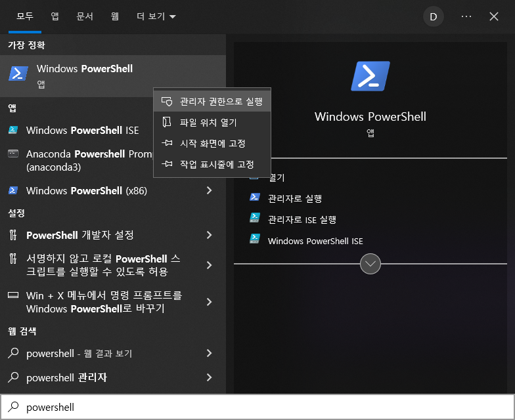The image size is (515, 420).
Task: Choose 작업 표시줄에 고정 from context menu
Action: pyautogui.click(x=212, y=164)
